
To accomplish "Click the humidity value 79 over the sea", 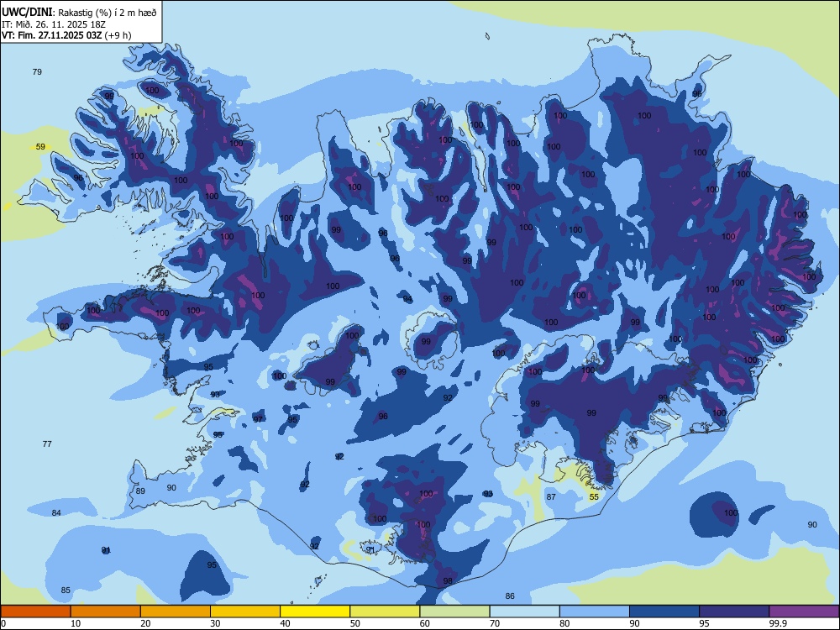I will point(37,71).
